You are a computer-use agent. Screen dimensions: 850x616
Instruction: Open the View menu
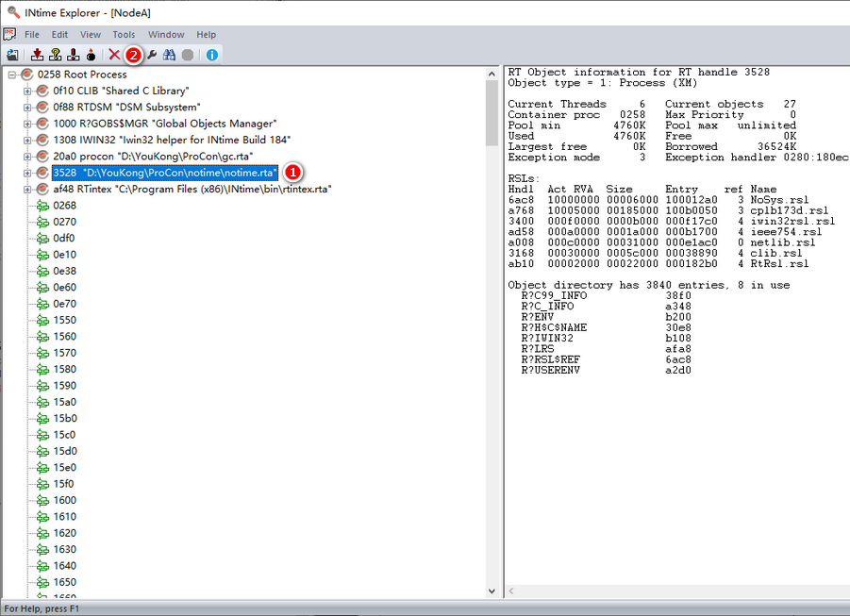pos(91,34)
